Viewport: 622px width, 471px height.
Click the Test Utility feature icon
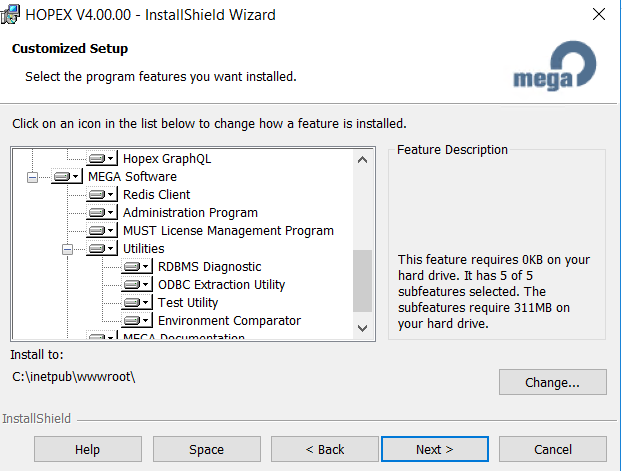tap(136, 303)
